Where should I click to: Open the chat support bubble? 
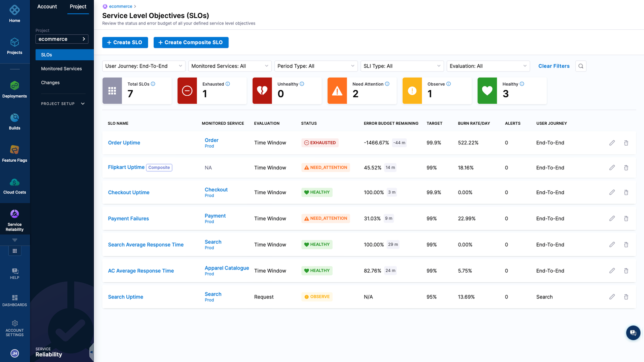[x=633, y=333]
